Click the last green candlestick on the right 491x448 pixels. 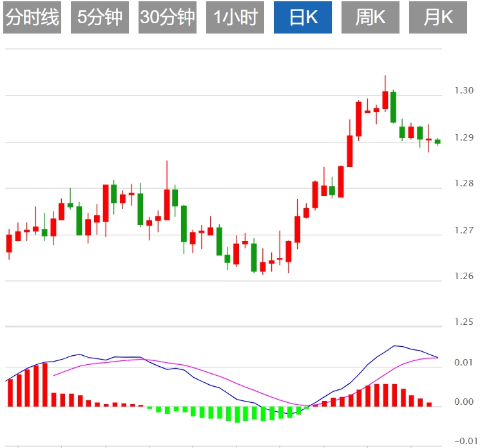click(x=438, y=142)
